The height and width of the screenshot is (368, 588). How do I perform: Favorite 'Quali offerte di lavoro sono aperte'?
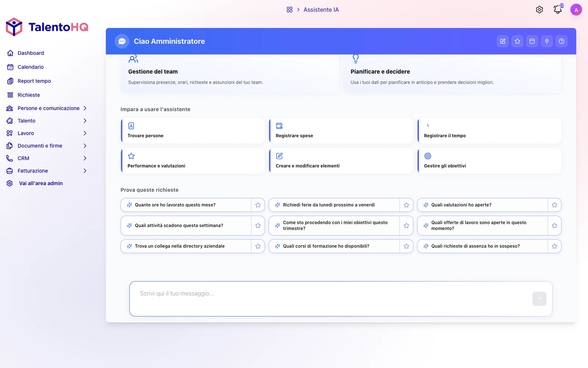pos(555,226)
